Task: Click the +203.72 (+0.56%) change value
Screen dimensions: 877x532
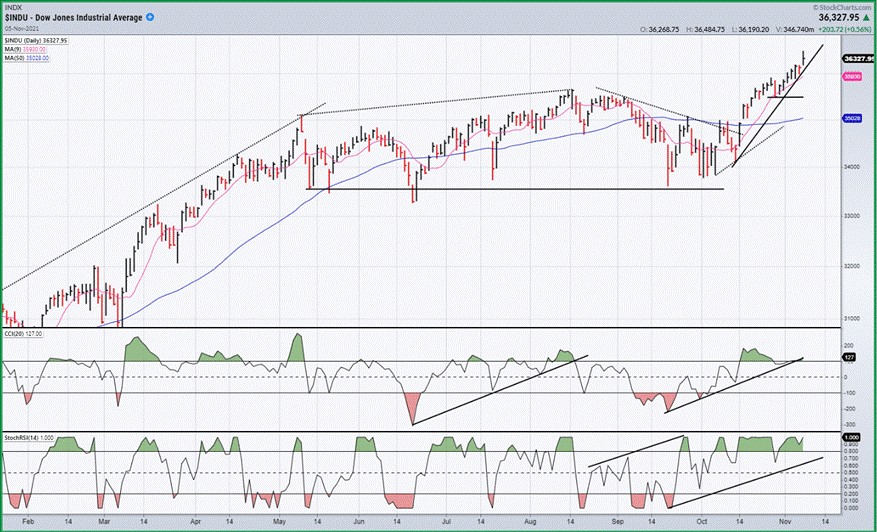Action: (x=845, y=29)
